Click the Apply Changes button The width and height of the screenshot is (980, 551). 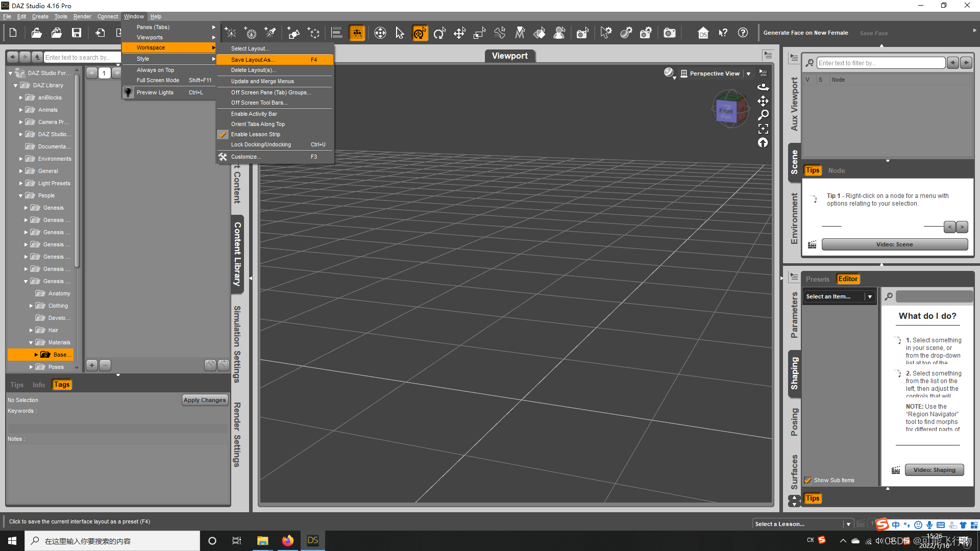(x=205, y=400)
